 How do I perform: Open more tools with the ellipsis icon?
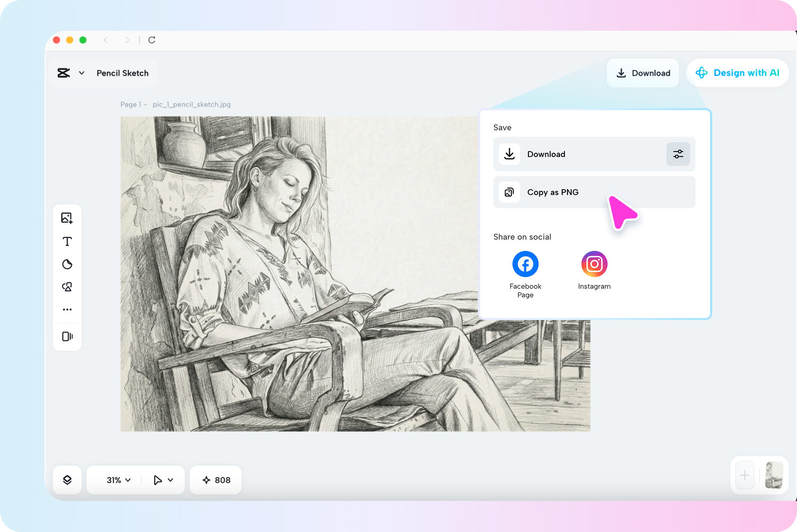(x=67, y=309)
